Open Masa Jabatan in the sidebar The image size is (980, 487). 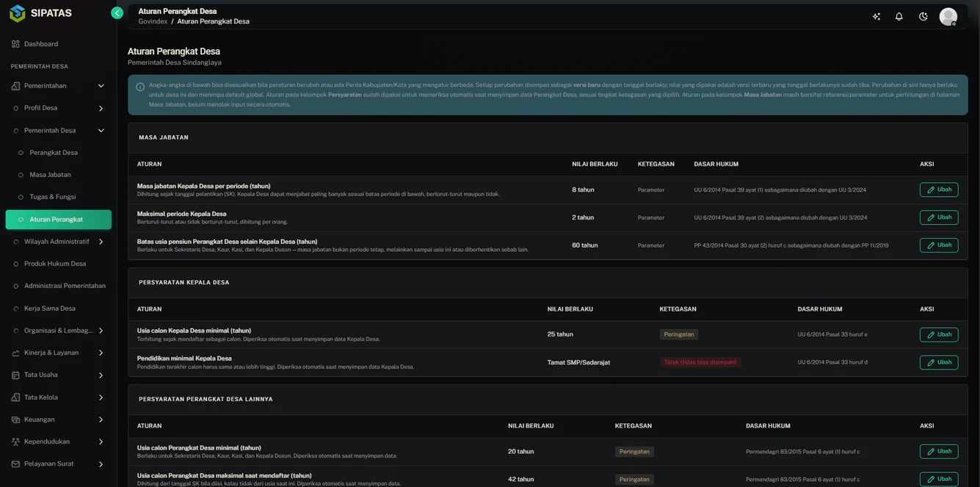pyautogui.click(x=59, y=175)
